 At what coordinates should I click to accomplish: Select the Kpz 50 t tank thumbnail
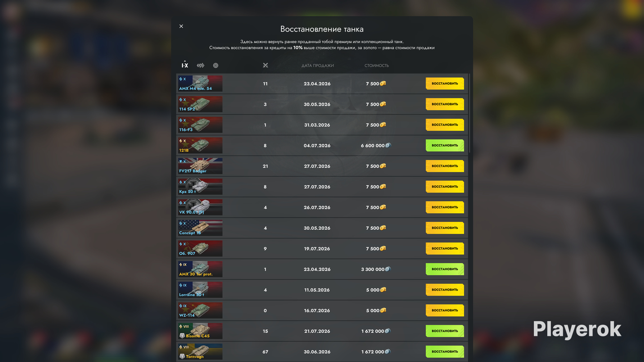(x=200, y=187)
